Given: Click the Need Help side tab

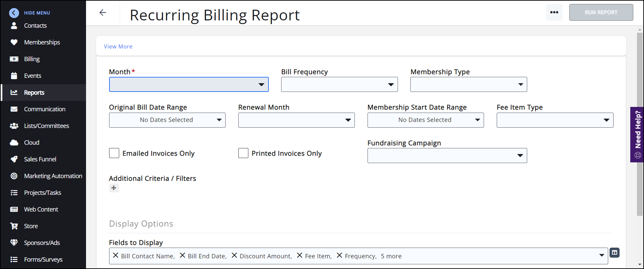Looking at the screenshot, I should tap(637, 134).
